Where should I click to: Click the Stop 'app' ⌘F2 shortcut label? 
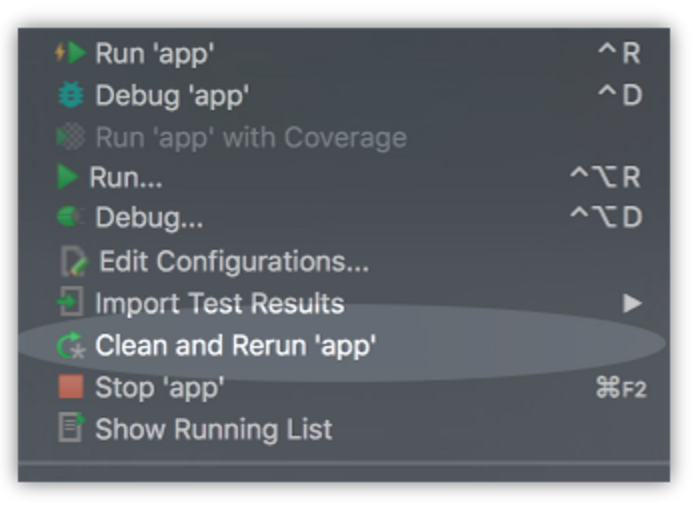point(620,387)
